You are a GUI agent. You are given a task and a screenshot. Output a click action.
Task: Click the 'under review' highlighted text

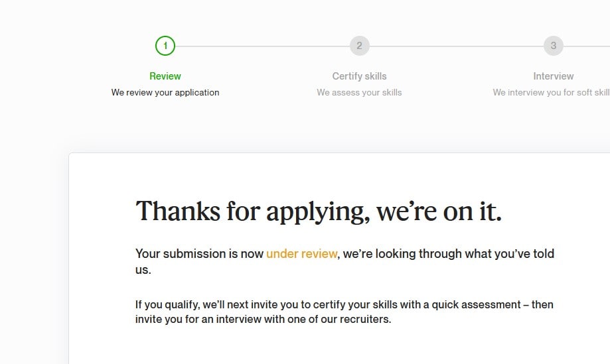click(301, 254)
